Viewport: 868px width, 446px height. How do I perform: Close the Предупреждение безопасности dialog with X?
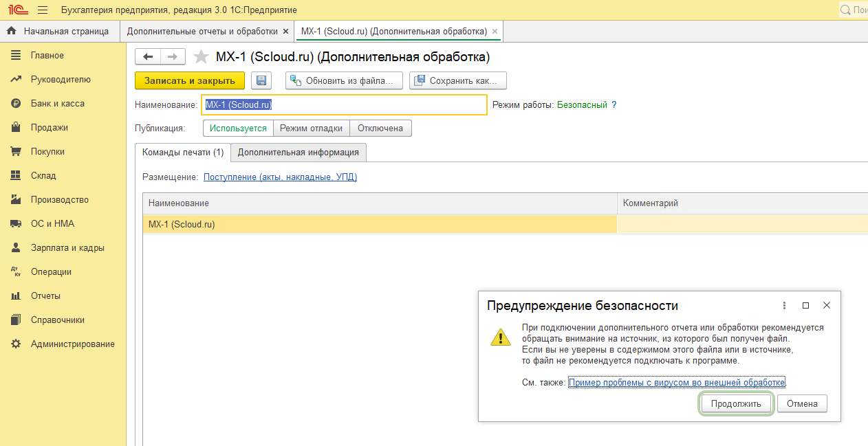(x=827, y=305)
